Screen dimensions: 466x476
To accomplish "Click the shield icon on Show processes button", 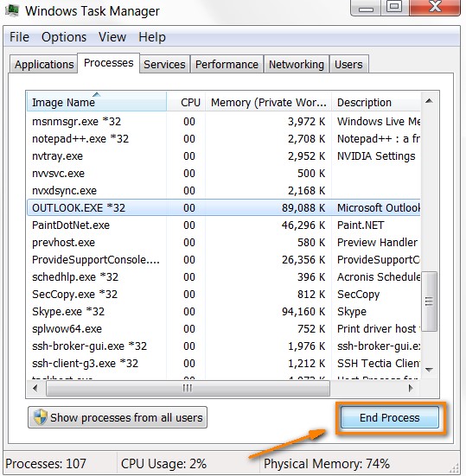I will [x=41, y=417].
